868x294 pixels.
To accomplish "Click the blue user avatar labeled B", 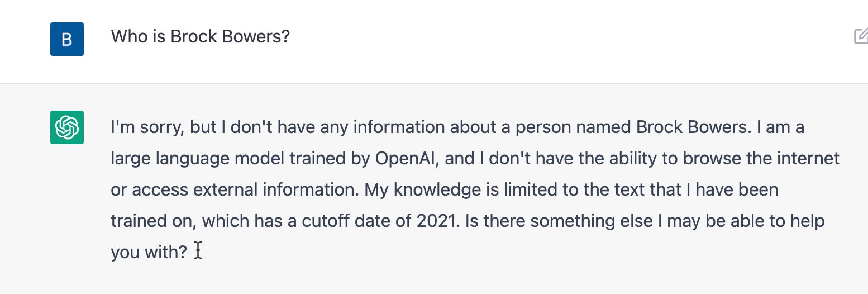I will pos(67,39).
